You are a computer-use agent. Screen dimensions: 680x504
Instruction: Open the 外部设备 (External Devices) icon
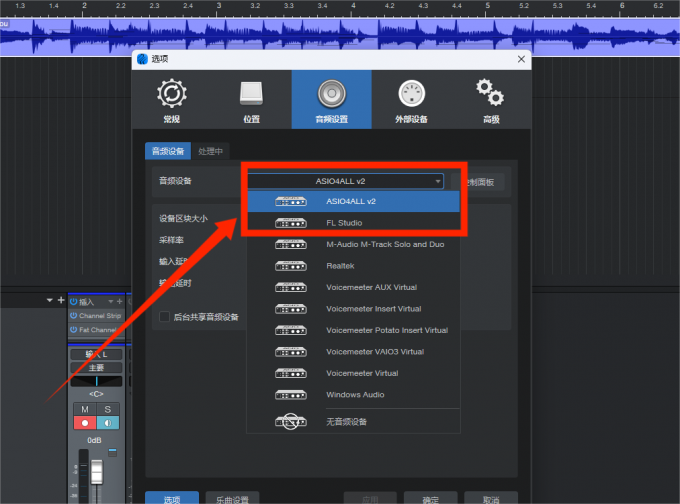pos(411,101)
